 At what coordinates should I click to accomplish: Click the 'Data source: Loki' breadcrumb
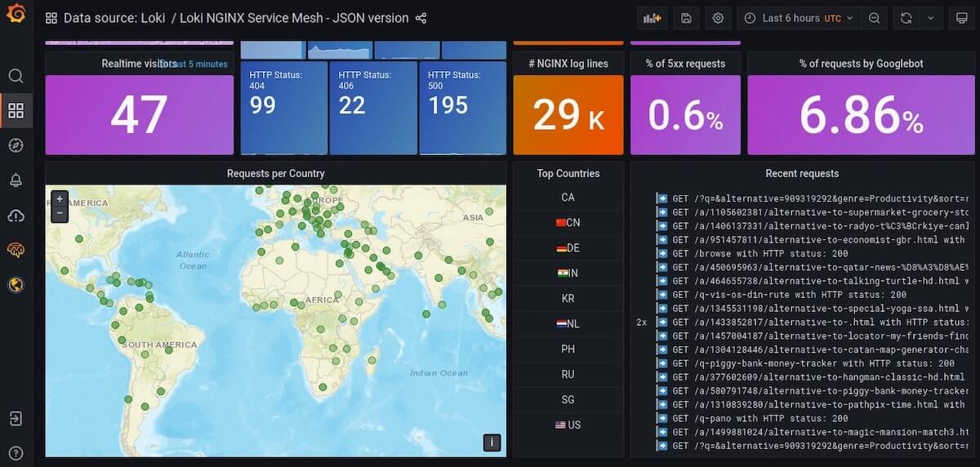coord(114,18)
